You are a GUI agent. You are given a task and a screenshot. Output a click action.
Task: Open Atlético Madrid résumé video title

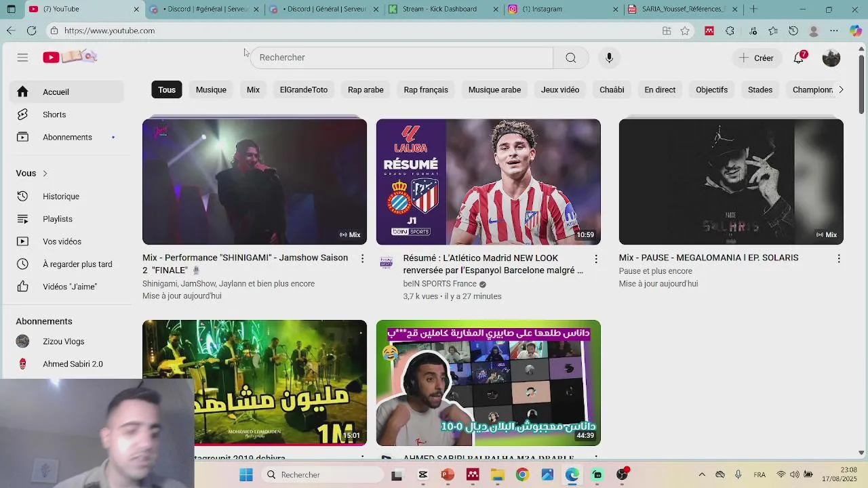point(493,264)
